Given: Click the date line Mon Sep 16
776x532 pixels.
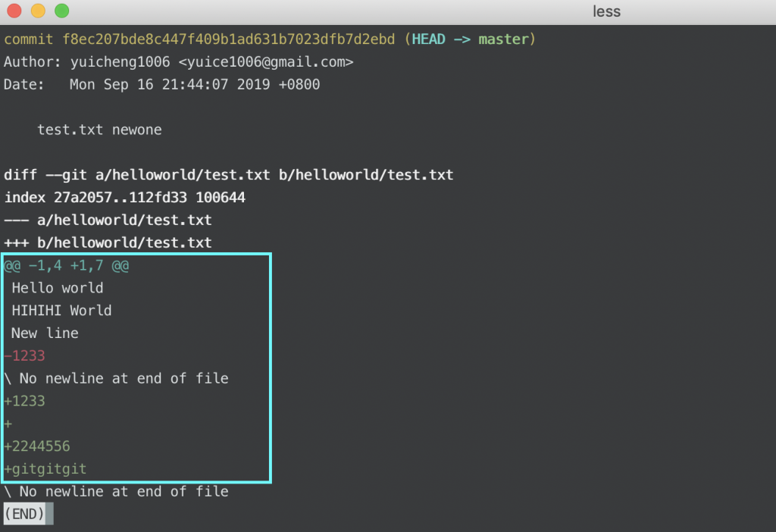Looking at the screenshot, I should click(162, 84).
